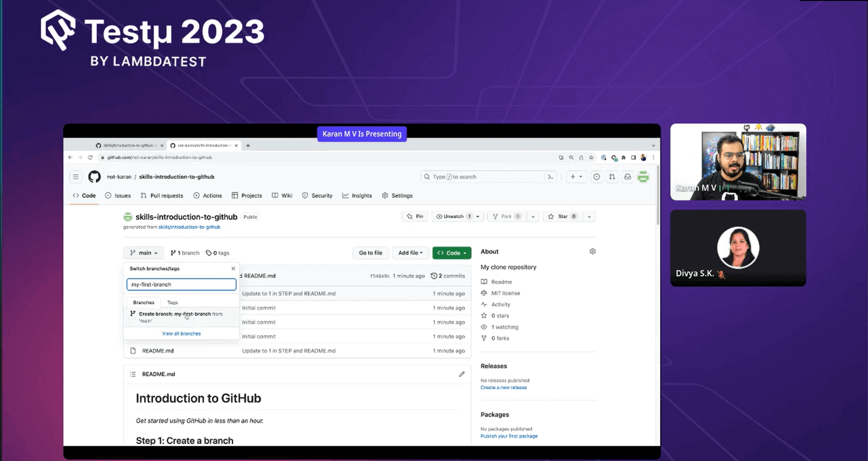The width and height of the screenshot is (868, 461).
Task: Open new browser tab with plus
Action: pyautogui.click(x=248, y=145)
